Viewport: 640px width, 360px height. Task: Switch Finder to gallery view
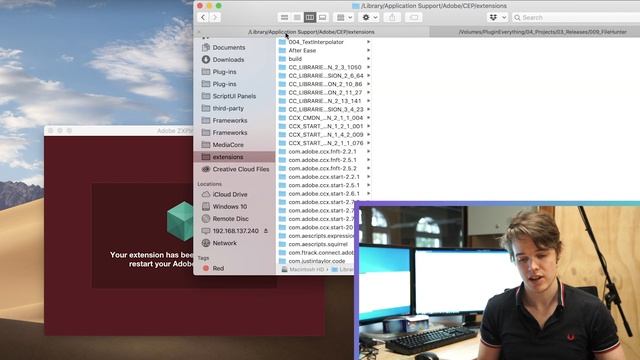click(x=322, y=18)
